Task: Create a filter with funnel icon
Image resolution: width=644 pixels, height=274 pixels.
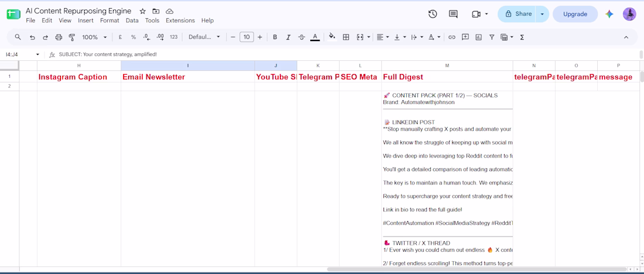Action: pos(492,37)
